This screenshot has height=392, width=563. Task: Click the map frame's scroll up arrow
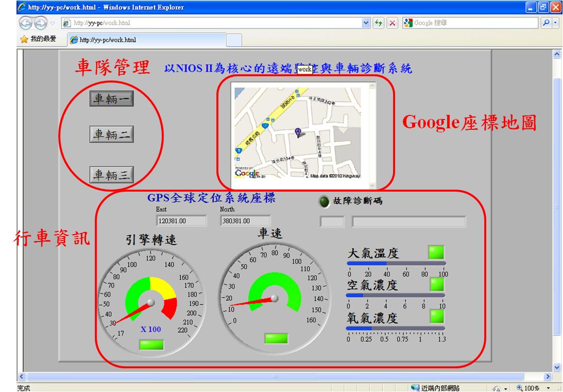[372, 86]
